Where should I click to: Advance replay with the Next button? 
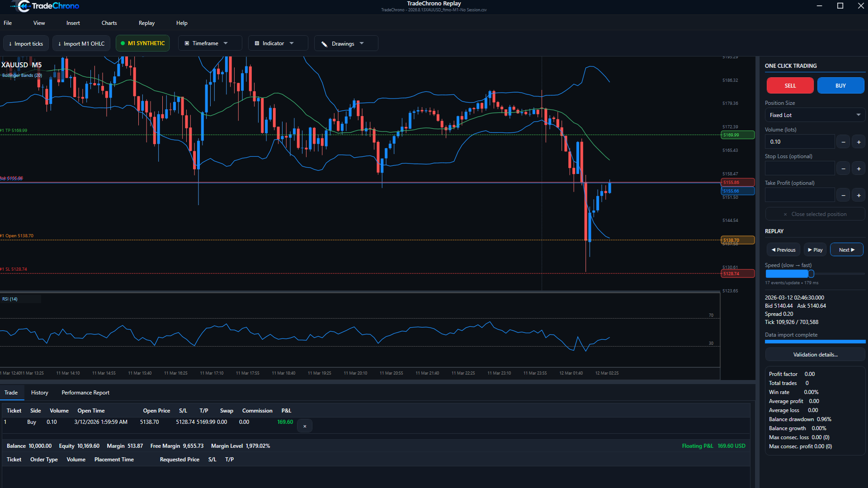pos(847,250)
